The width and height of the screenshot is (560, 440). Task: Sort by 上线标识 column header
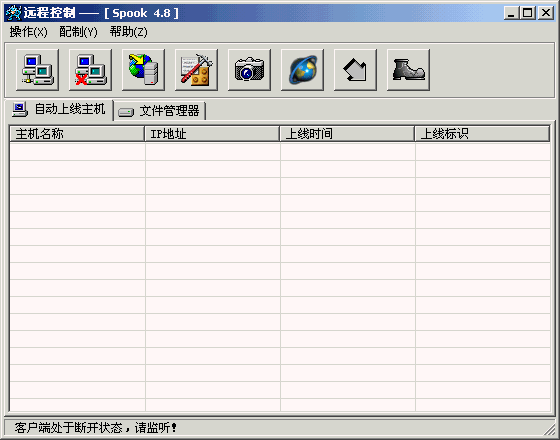482,134
